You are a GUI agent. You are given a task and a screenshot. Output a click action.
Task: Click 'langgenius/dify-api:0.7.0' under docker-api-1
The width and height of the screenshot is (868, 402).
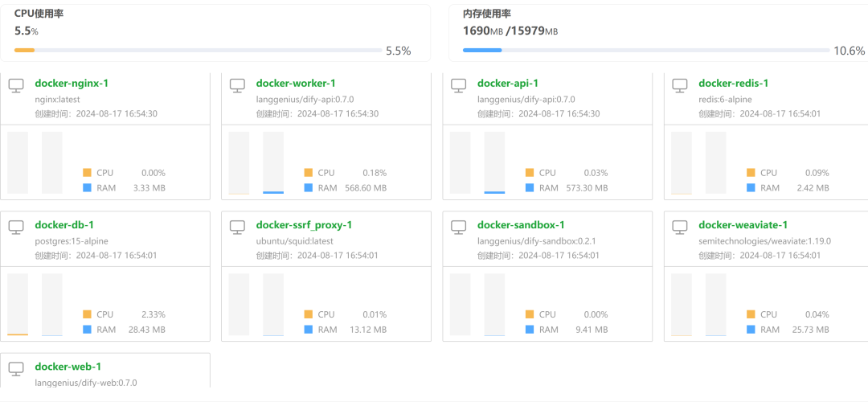[x=526, y=100]
